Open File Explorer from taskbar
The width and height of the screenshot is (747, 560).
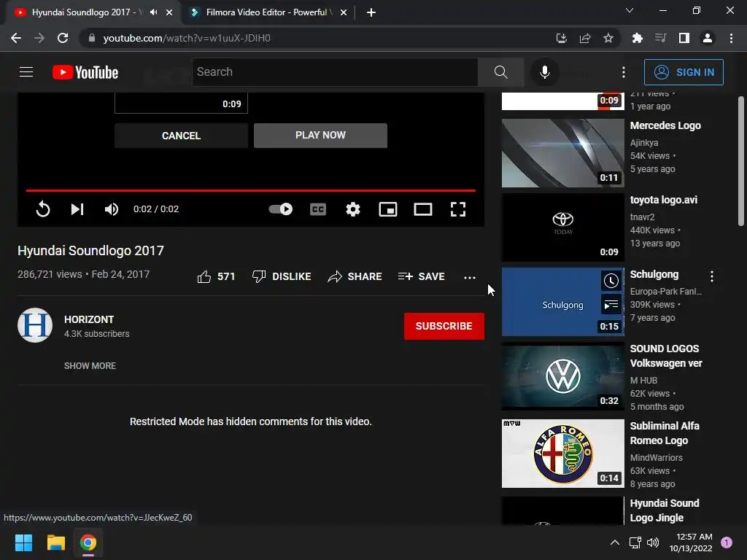point(55,542)
